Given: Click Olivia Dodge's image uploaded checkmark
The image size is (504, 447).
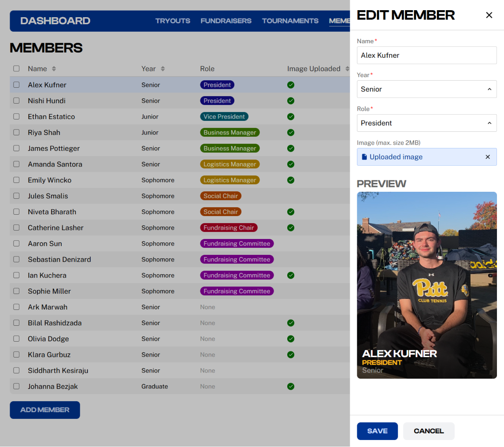Looking at the screenshot, I should (x=291, y=339).
